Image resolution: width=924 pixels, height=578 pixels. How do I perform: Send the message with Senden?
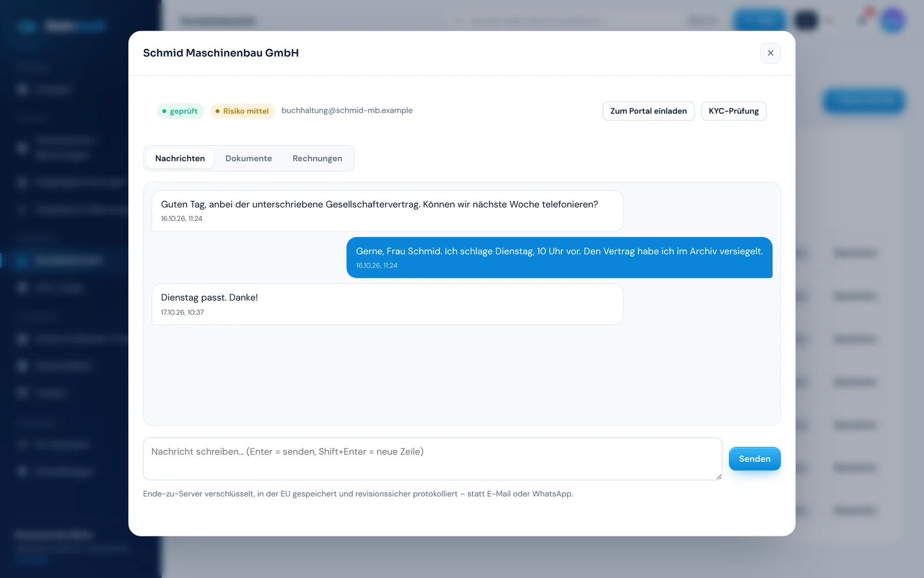pyautogui.click(x=754, y=459)
